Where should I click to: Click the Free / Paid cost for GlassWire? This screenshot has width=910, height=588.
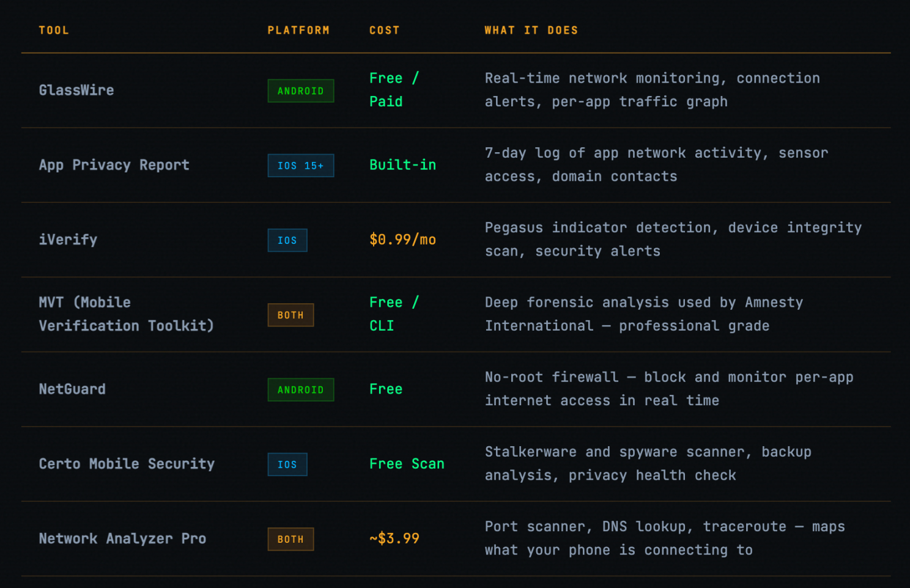(394, 90)
